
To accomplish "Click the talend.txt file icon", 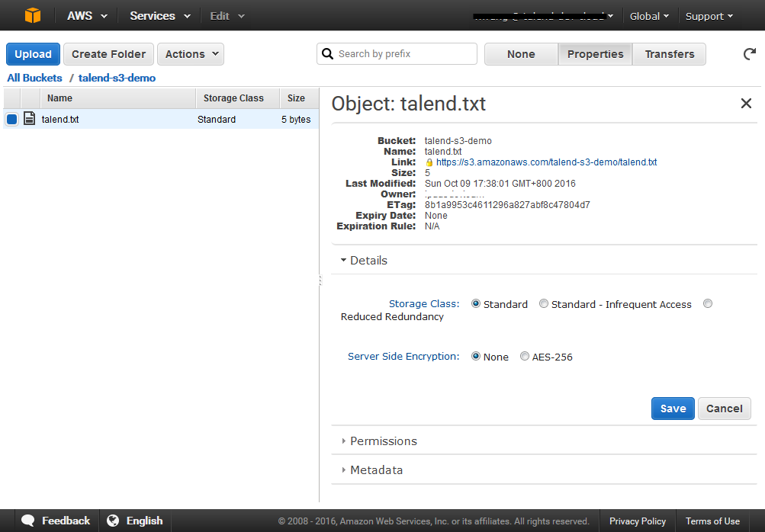I will (30, 119).
